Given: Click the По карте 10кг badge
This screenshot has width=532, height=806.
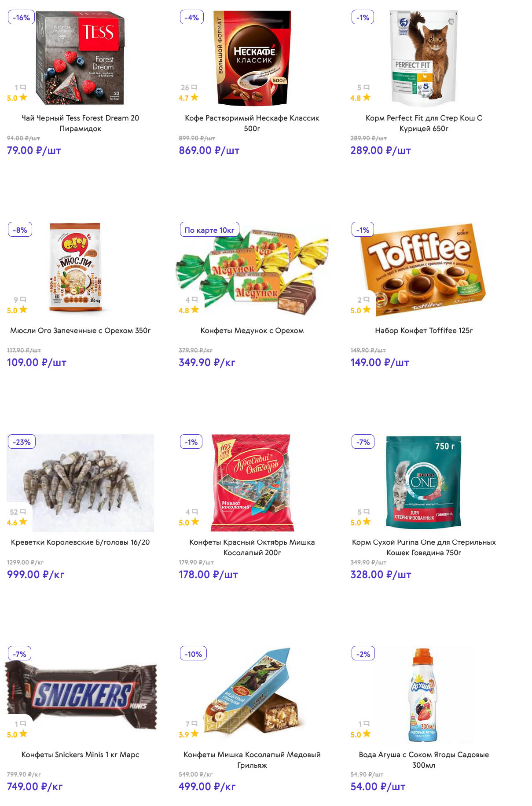Looking at the screenshot, I should [209, 230].
